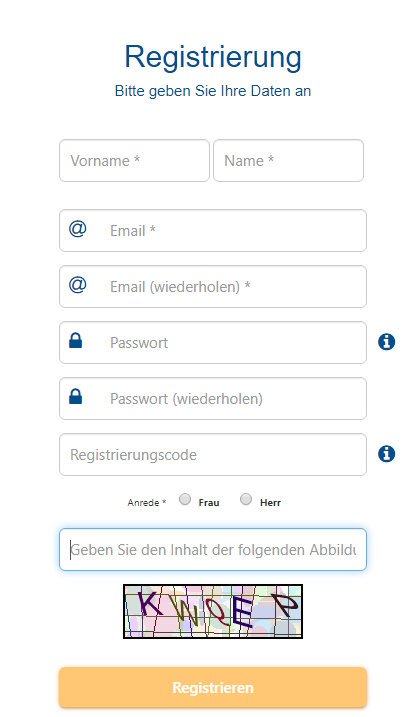The height and width of the screenshot is (717, 415).
Task: Focus the Registrierungscode input field
Action: 213,455
